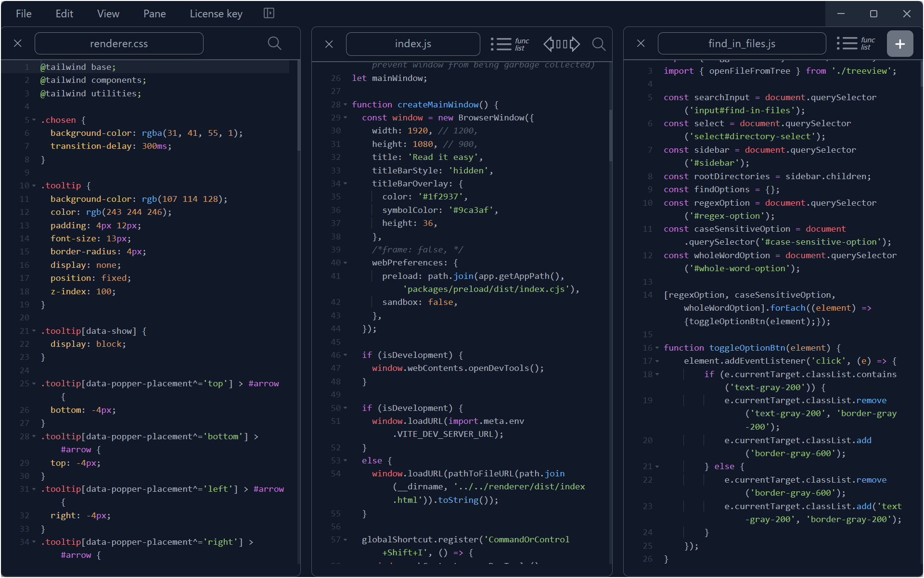Open search in renderer.css pane

pos(274,43)
